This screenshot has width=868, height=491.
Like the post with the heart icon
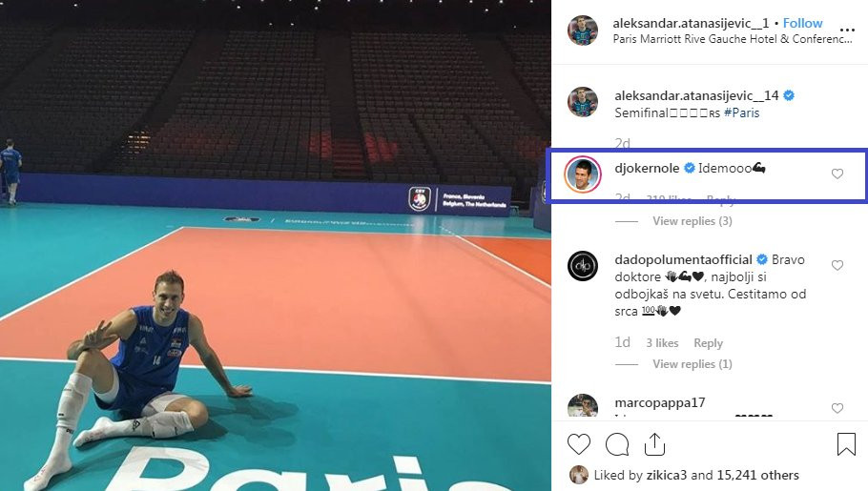tap(578, 444)
